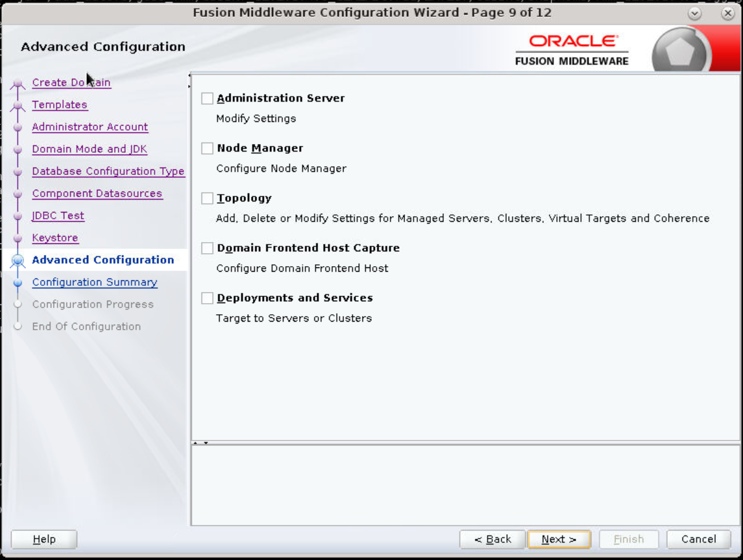
Task: Select Domain Frontend Host Capture checkbox
Action: (x=207, y=248)
